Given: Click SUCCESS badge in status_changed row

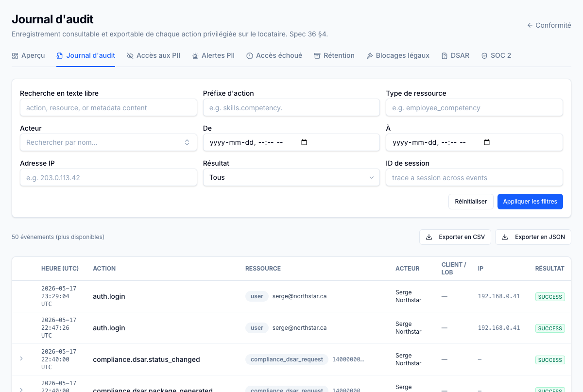Looking at the screenshot, I should (550, 360).
